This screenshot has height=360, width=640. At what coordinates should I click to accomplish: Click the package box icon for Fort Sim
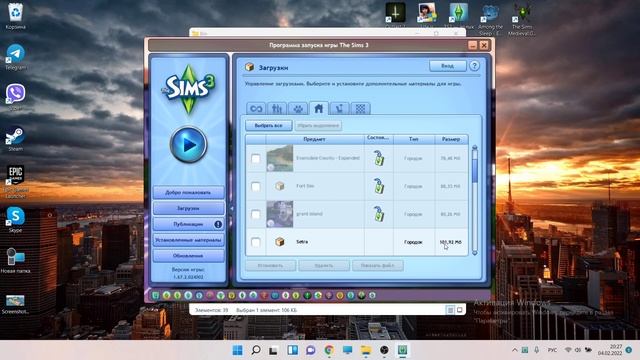click(x=280, y=186)
